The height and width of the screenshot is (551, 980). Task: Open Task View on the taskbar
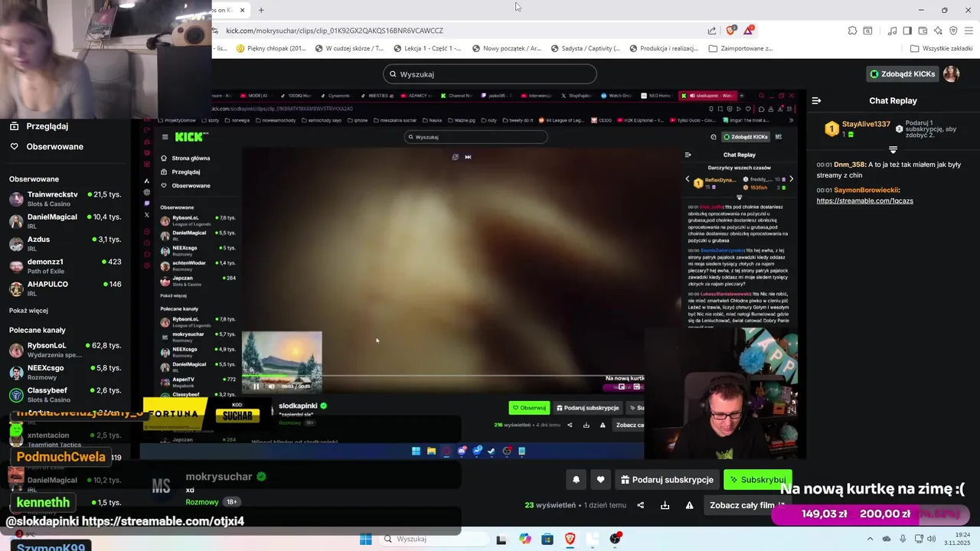pos(501,539)
